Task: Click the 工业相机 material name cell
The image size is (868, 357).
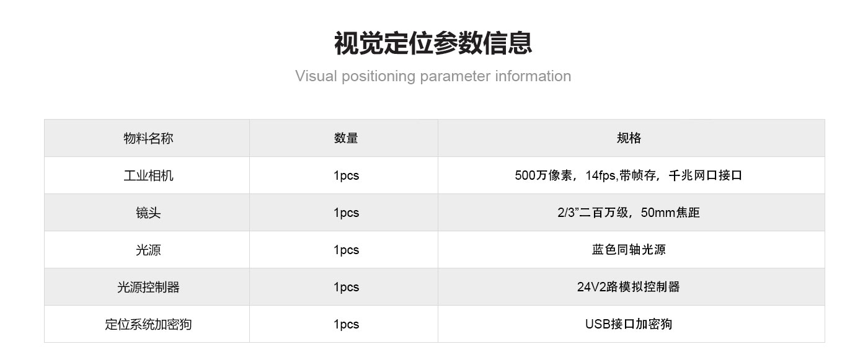Action: point(148,175)
